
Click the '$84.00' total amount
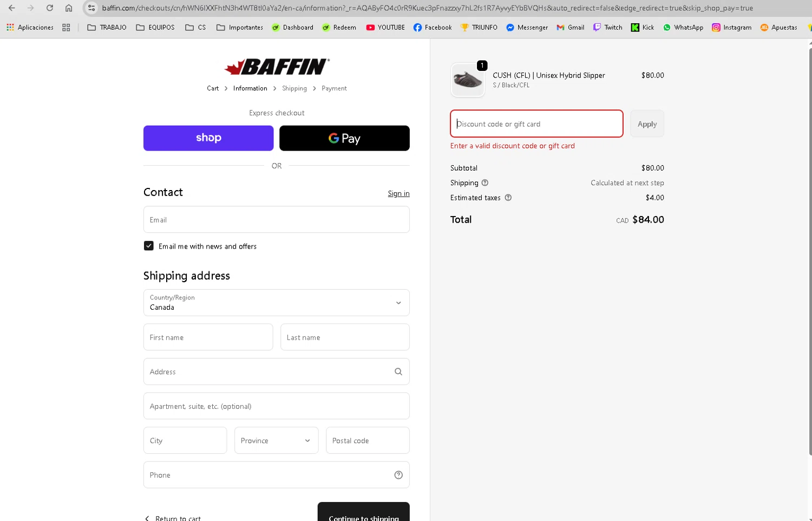coord(648,219)
